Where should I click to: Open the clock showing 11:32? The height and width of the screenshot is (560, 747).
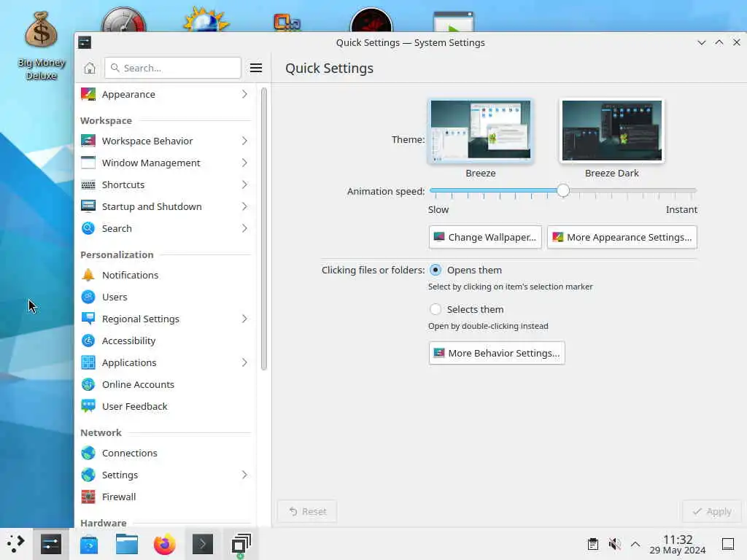[678, 544]
